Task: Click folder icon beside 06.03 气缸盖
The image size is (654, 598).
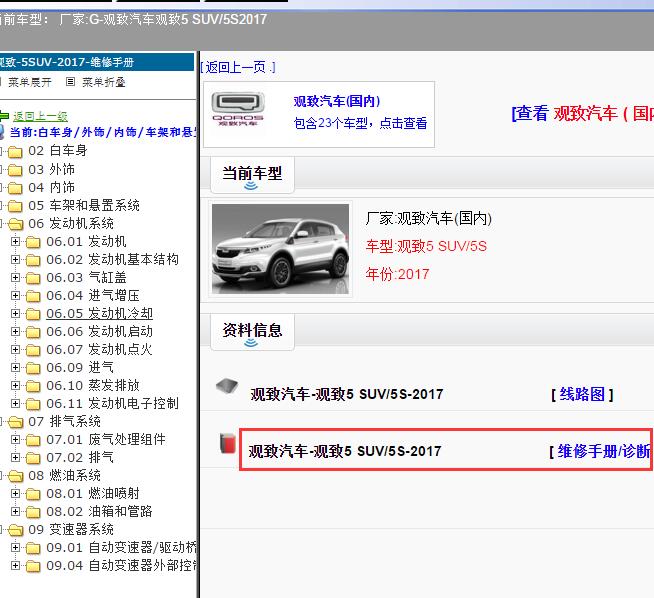Action: tap(33, 278)
